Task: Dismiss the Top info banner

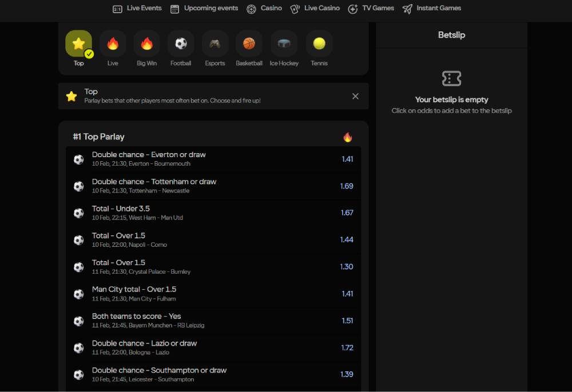Action: point(355,96)
